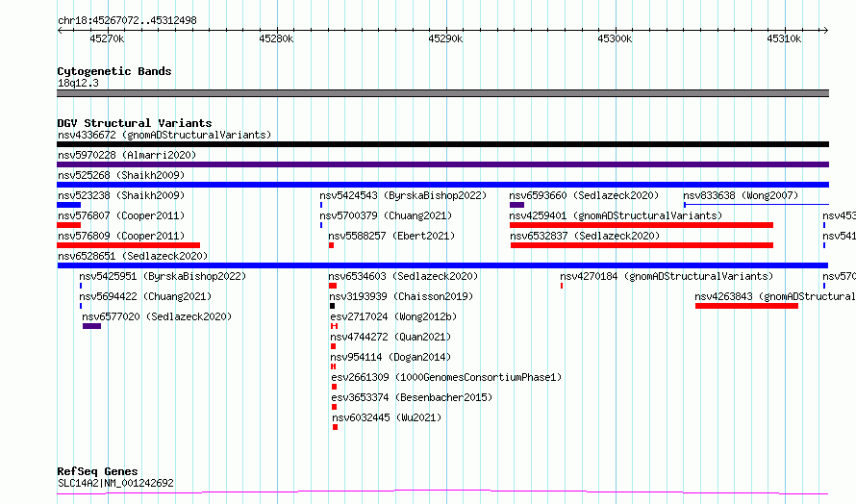Open the nsv6577020 (Sedlazeck2020) label
This screenshot has height=504, width=856.
click(157, 316)
